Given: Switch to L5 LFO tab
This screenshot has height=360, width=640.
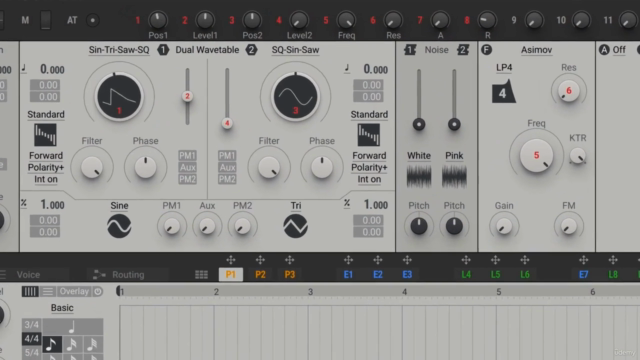Looking at the screenshot, I should (495, 275).
